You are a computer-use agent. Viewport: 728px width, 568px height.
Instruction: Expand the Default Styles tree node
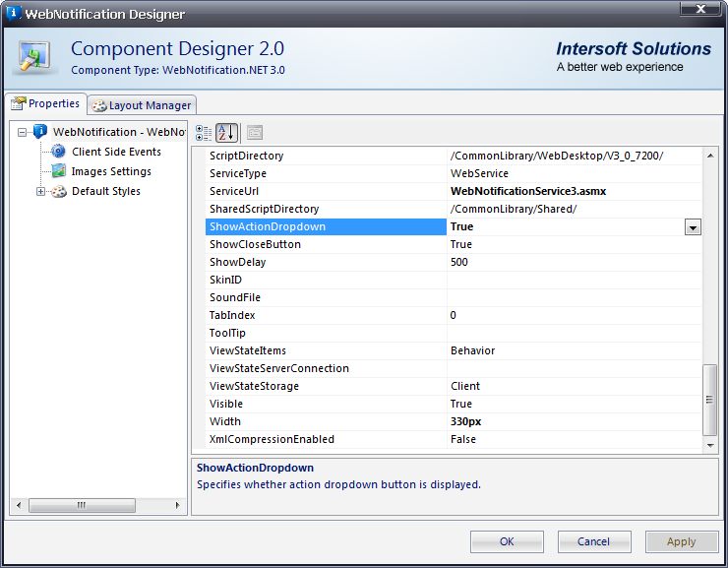pyautogui.click(x=41, y=191)
